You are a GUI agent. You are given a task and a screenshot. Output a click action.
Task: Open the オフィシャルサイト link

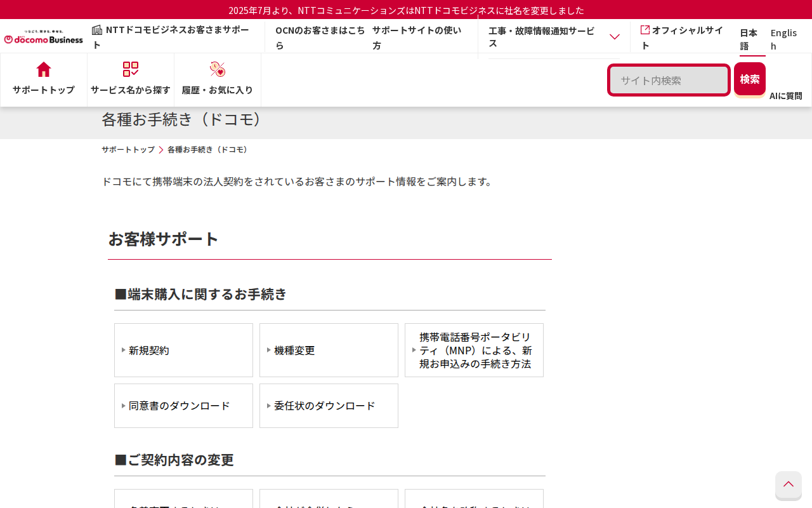(x=683, y=37)
